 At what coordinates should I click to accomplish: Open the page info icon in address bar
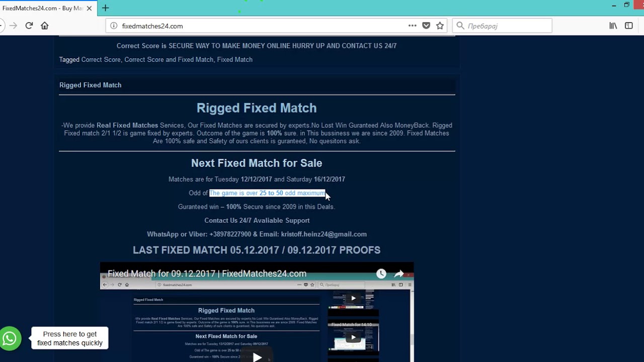[113, 26]
